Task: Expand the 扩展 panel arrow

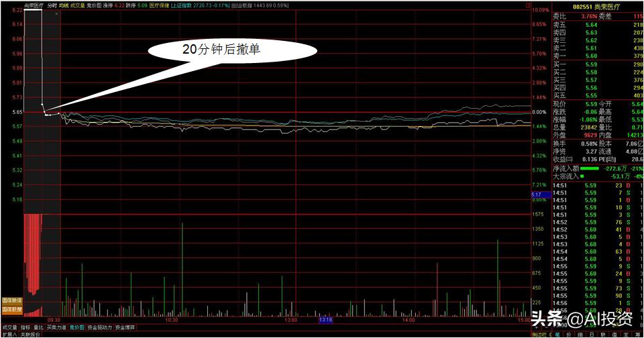Action: pyautogui.click(x=9, y=335)
